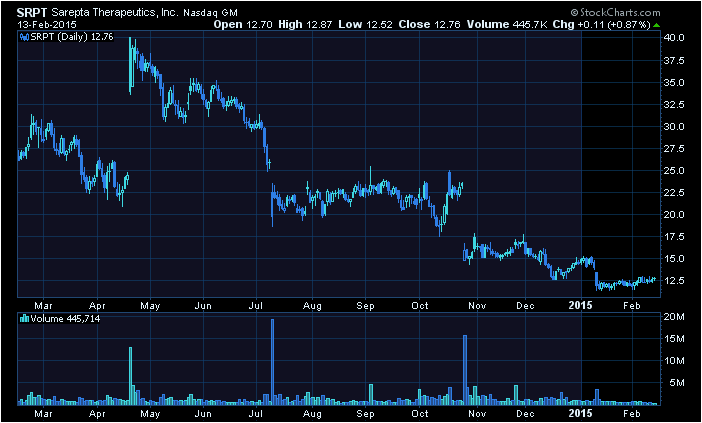Click the 32.5 price axis label
Screen dimensions: 702x423
click(675, 104)
